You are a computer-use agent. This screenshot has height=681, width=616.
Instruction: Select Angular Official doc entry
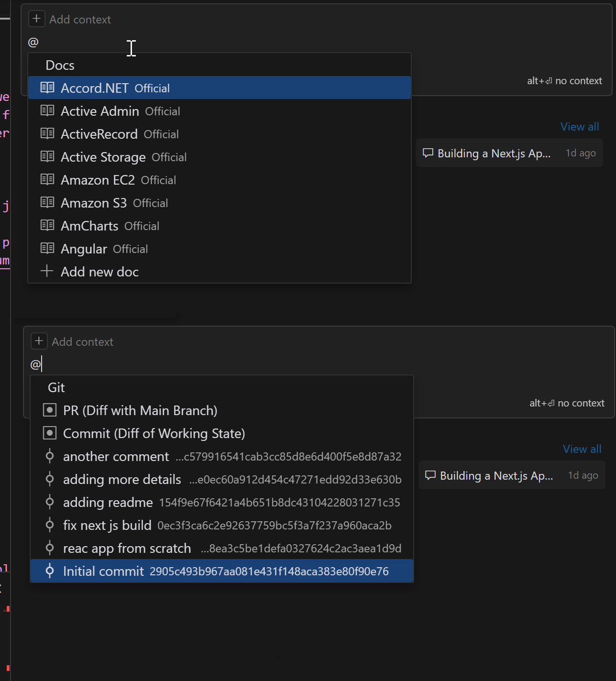[x=220, y=249]
